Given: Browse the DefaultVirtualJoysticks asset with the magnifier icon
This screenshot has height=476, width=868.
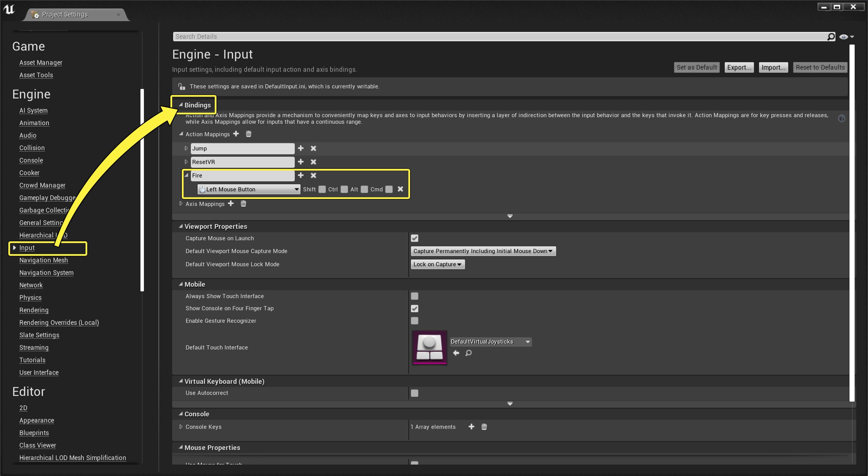Looking at the screenshot, I should click(469, 353).
